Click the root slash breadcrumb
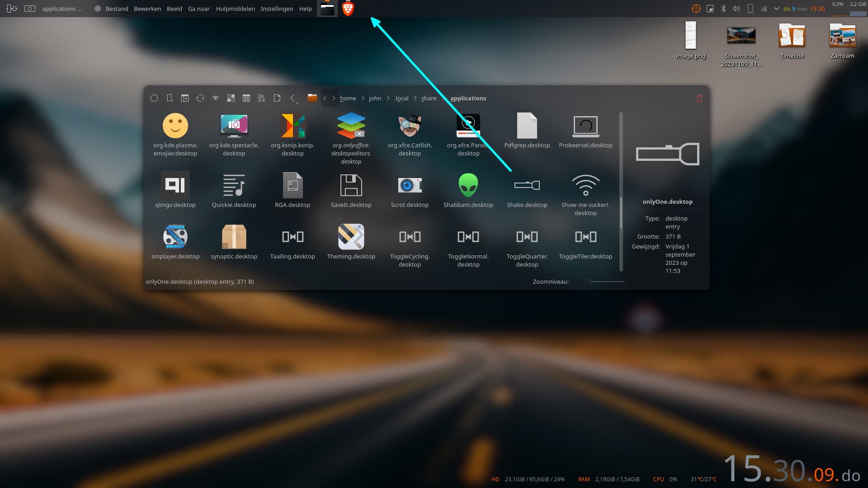 [x=325, y=98]
